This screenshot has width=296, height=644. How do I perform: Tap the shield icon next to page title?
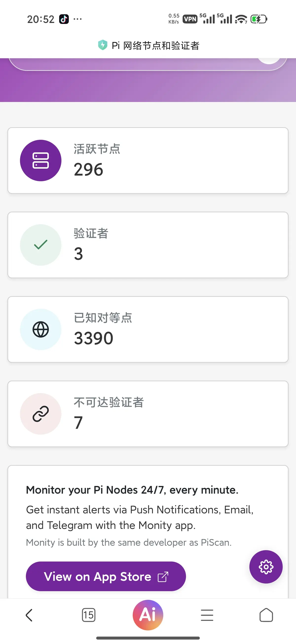coord(102,45)
